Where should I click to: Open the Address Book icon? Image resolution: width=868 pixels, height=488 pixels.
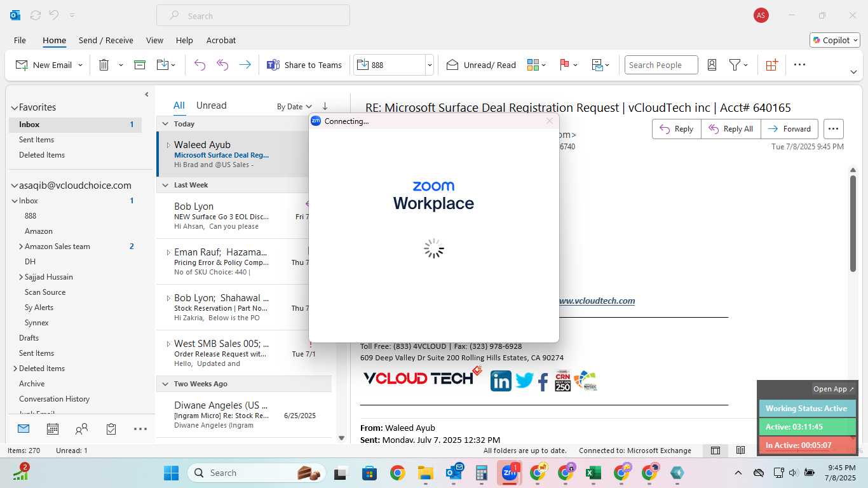[712, 65]
